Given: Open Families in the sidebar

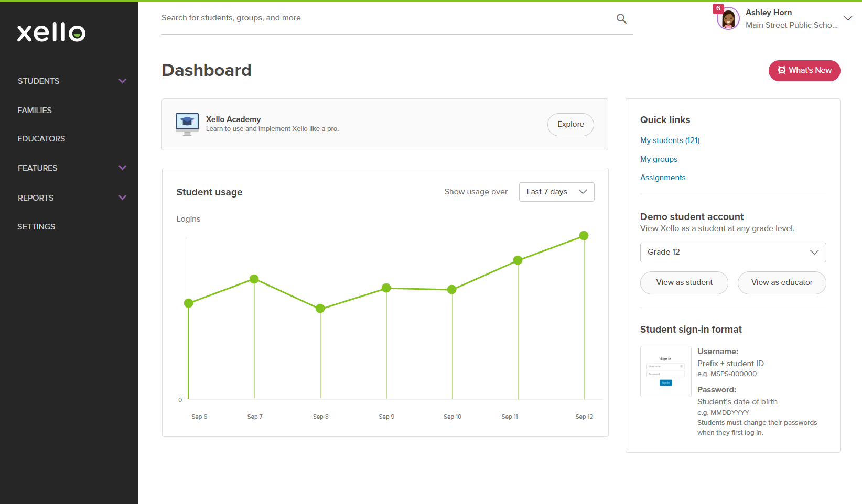Looking at the screenshot, I should [x=35, y=111].
